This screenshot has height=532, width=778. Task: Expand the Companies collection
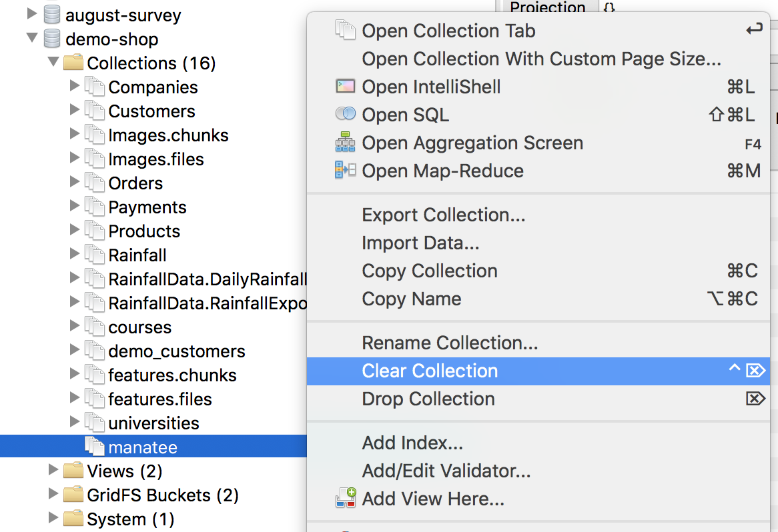point(75,87)
